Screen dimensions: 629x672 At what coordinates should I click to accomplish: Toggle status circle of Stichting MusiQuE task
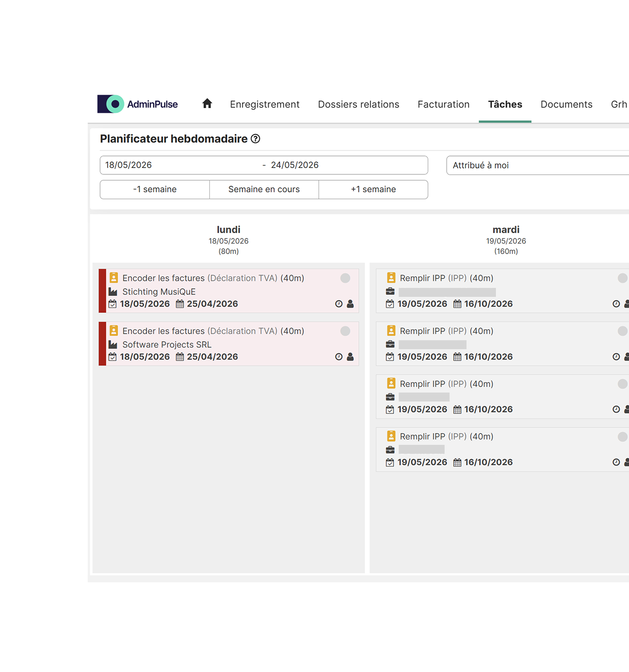(345, 278)
